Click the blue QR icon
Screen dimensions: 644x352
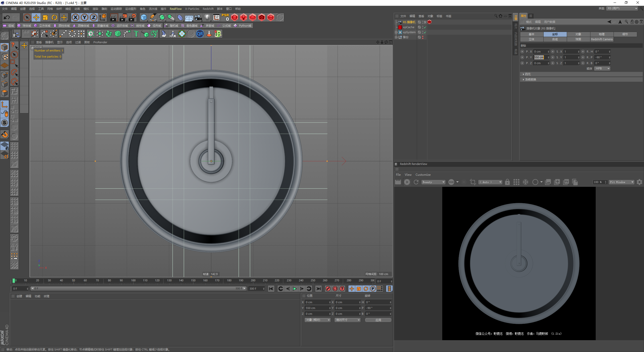tap(200, 34)
